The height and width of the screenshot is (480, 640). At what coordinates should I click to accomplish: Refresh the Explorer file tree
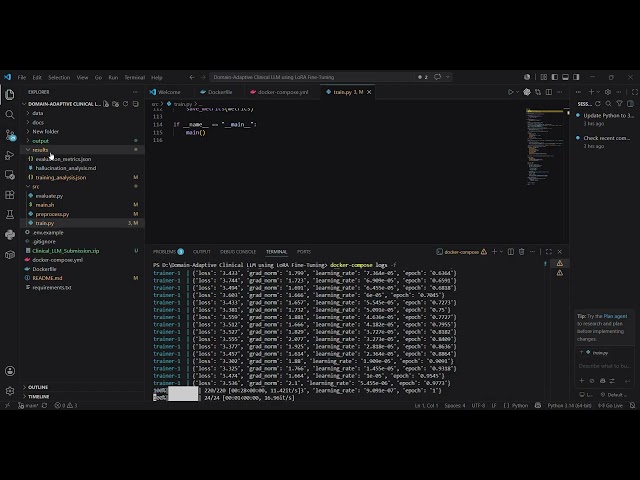click(126, 104)
